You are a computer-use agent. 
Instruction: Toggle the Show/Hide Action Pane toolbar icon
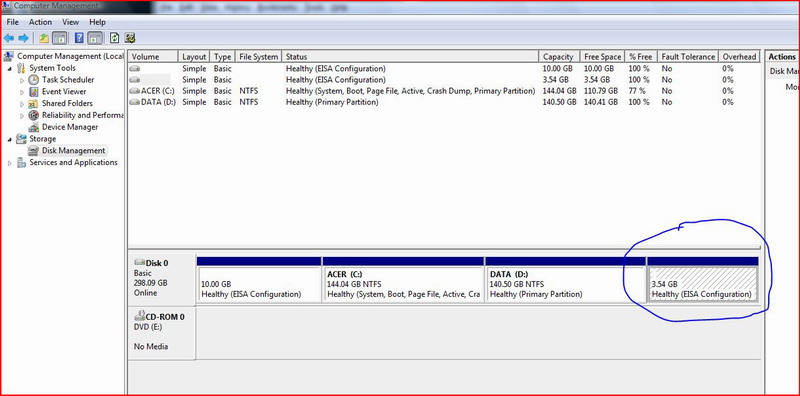pos(95,38)
